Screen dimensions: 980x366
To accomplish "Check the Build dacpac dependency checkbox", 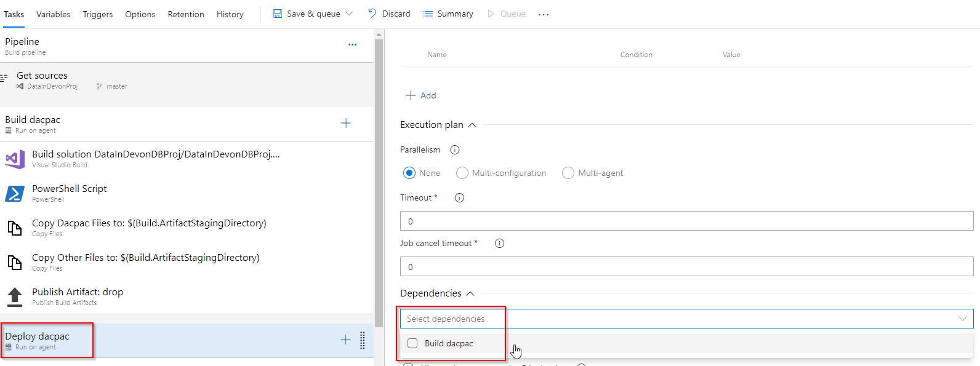I will [x=412, y=344].
